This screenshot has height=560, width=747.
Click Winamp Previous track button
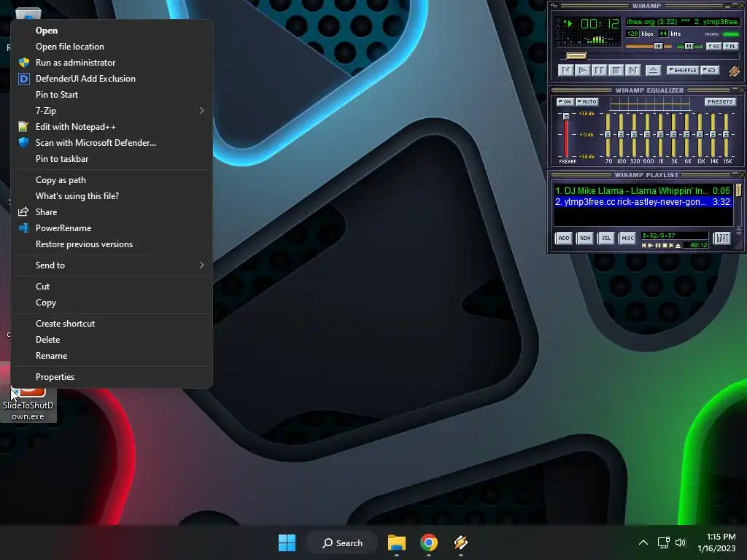pyautogui.click(x=565, y=71)
